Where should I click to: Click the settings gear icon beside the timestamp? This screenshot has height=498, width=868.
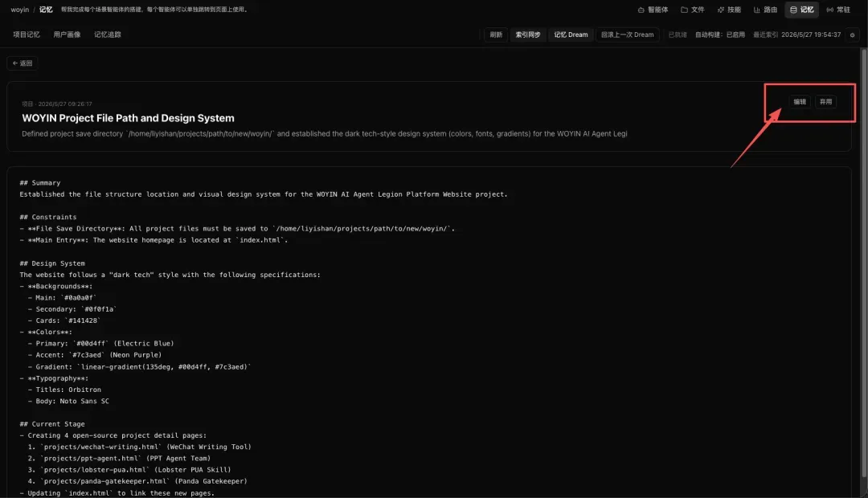click(852, 35)
